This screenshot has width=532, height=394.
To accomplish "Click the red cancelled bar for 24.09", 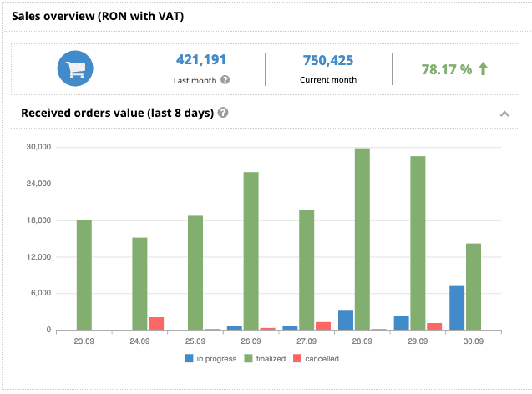I will click(156, 324).
